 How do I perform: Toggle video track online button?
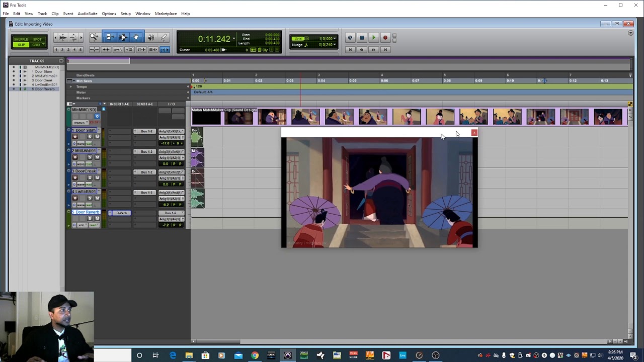coord(97,116)
